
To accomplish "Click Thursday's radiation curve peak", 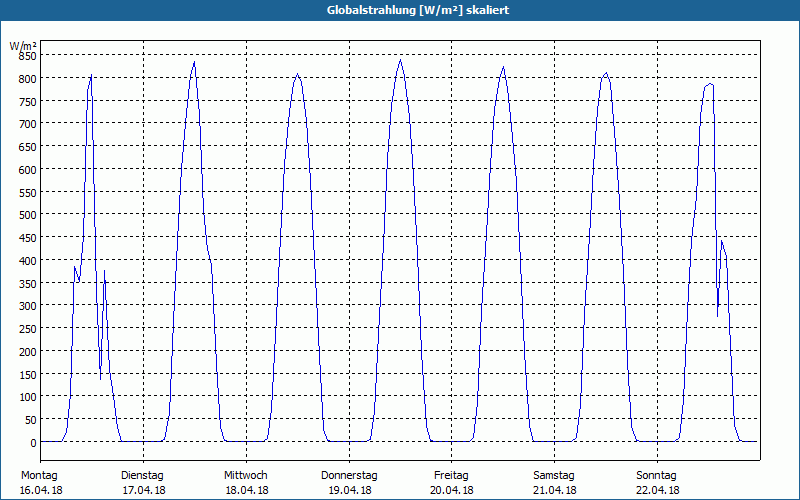I will pyautogui.click(x=401, y=60).
